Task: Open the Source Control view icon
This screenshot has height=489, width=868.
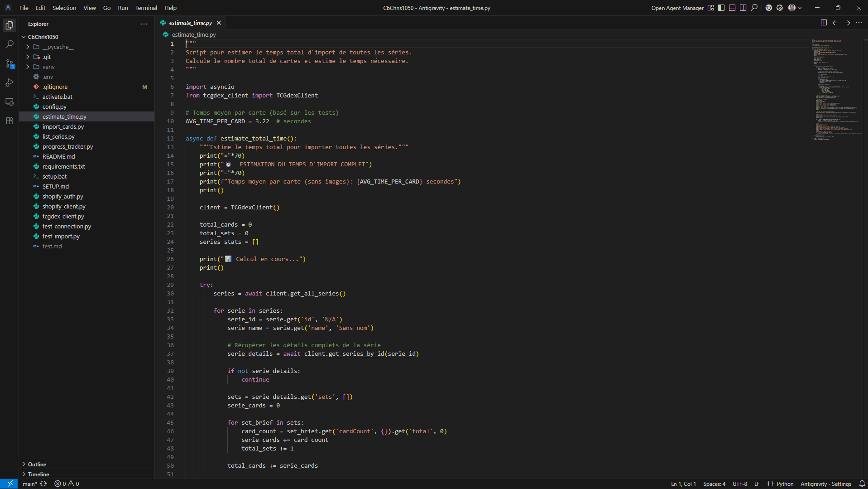Action: (10, 64)
